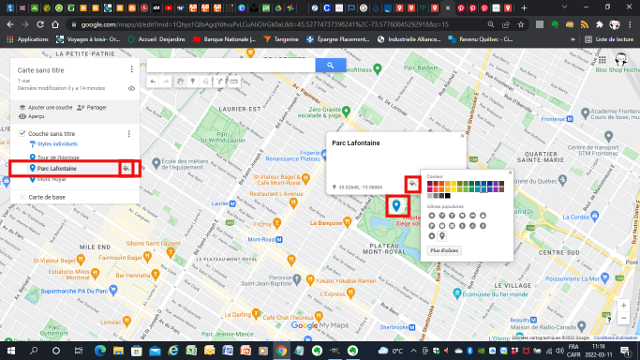This screenshot has height=360, width=640.
Task: Select the draw line tool
Action: tap(206, 82)
